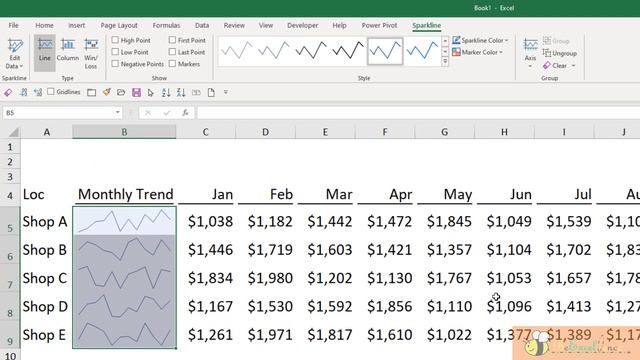Enable the First Point checkbox

pyautogui.click(x=172, y=40)
